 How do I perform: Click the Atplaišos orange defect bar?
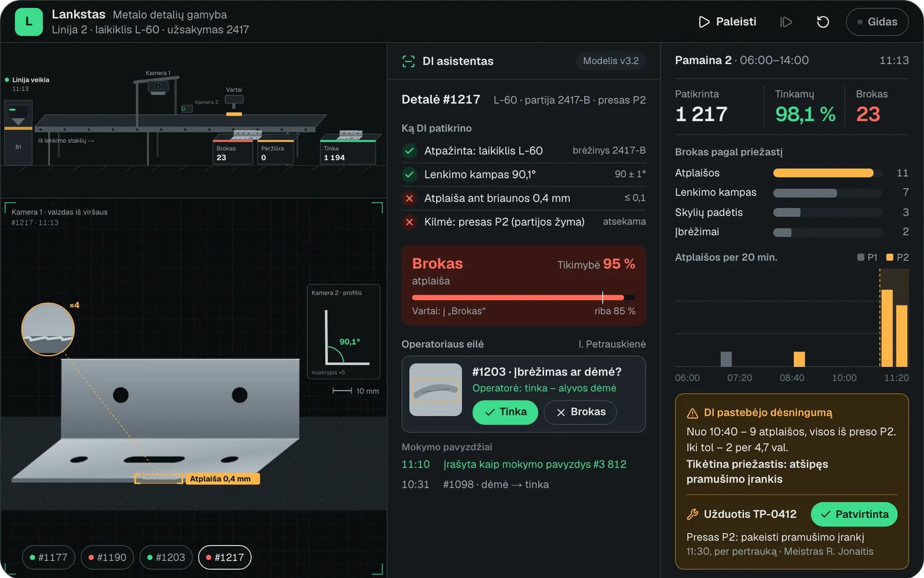tap(823, 173)
